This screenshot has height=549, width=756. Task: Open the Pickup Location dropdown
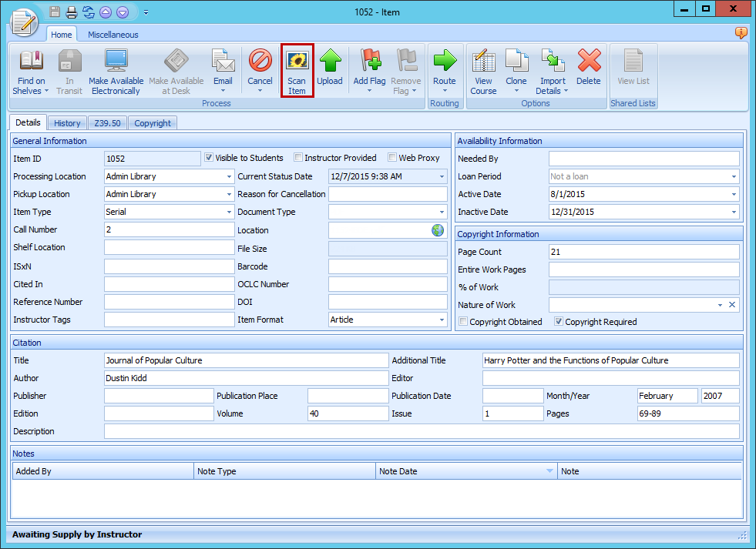[229, 195]
